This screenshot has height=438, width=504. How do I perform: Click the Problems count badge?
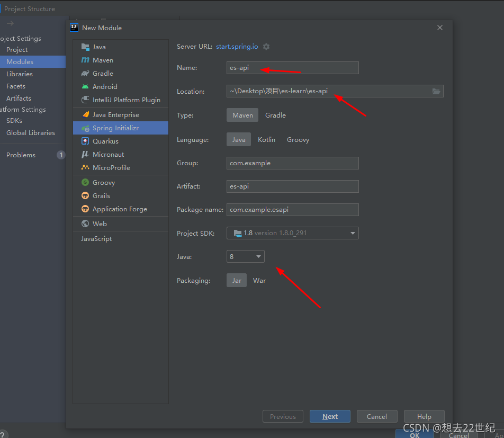pos(61,155)
